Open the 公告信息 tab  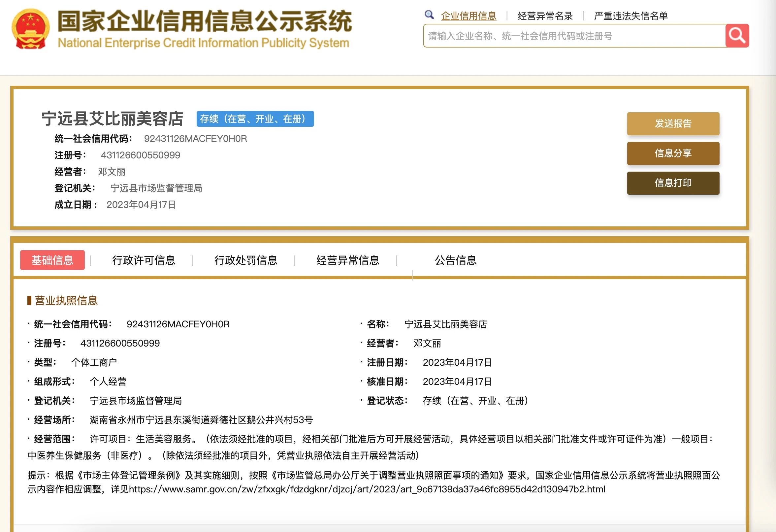tap(455, 260)
